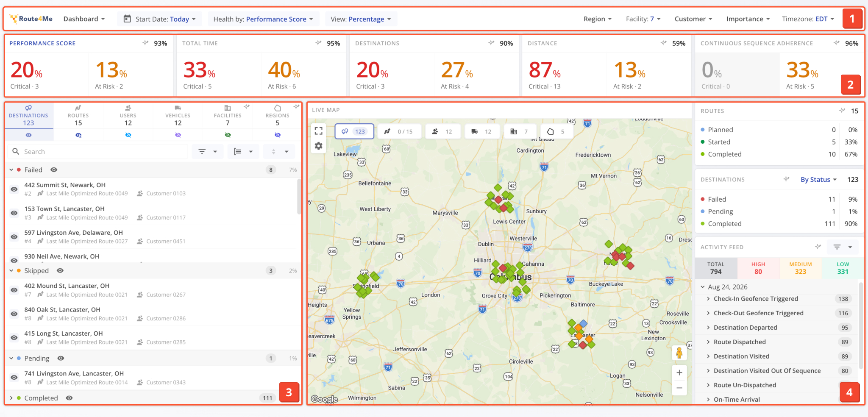Pin the Distance card
This screenshot has width=868, height=417.
tap(664, 43)
